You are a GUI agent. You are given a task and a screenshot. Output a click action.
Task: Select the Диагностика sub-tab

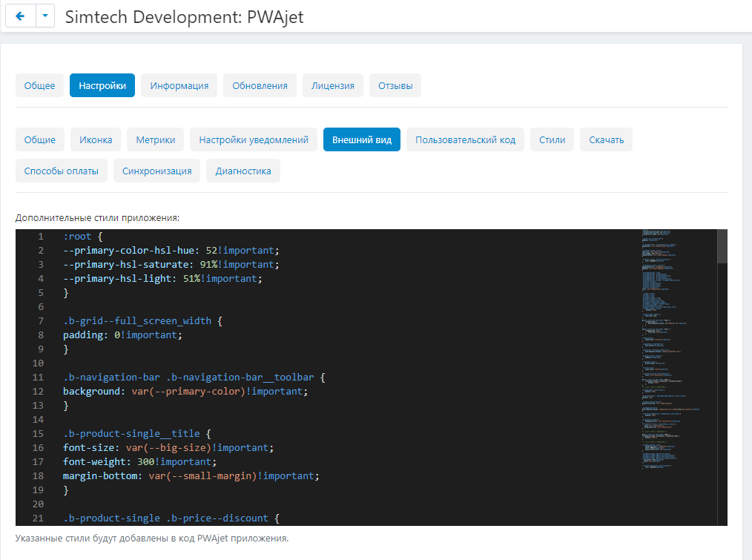pyautogui.click(x=243, y=171)
